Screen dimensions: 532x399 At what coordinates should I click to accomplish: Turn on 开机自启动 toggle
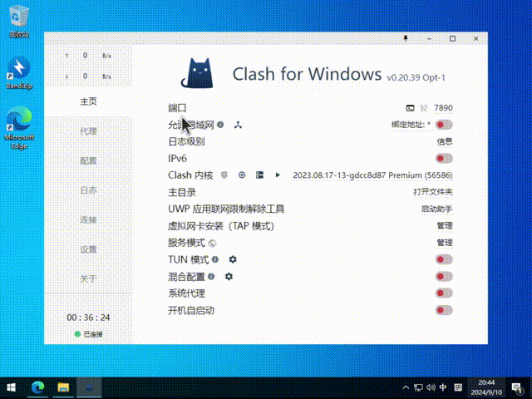444,310
